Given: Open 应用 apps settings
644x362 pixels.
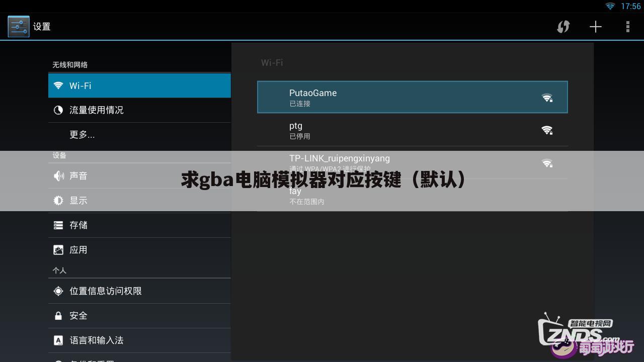Looking at the screenshot, I should pyautogui.click(x=139, y=250).
